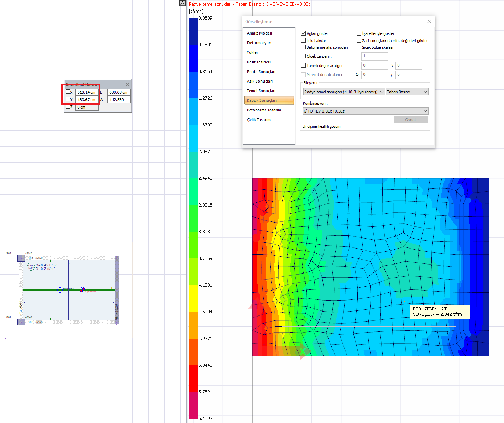Select the D01 slab label circle
Image resolution: width=504 pixels, height=423 pixels.
[31, 267]
